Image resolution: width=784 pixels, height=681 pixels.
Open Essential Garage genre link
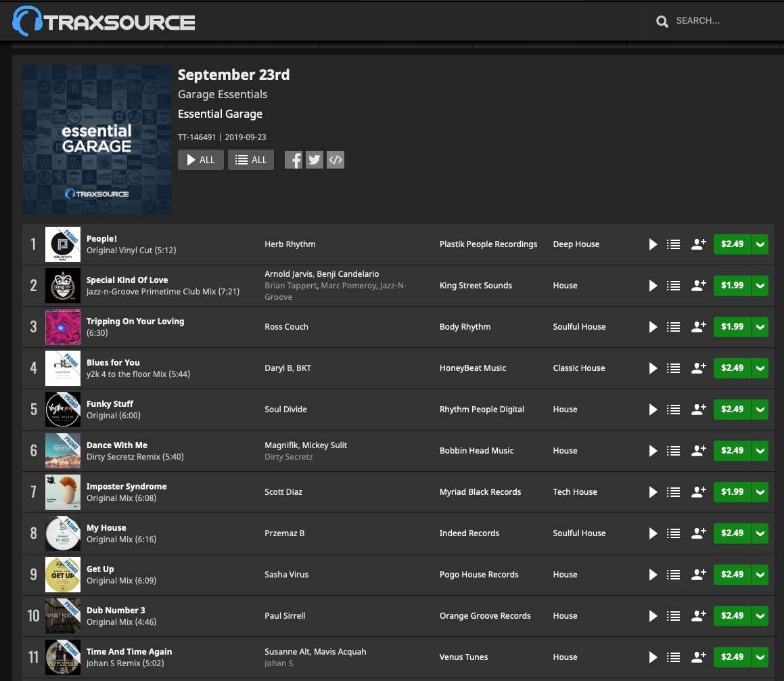point(220,114)
